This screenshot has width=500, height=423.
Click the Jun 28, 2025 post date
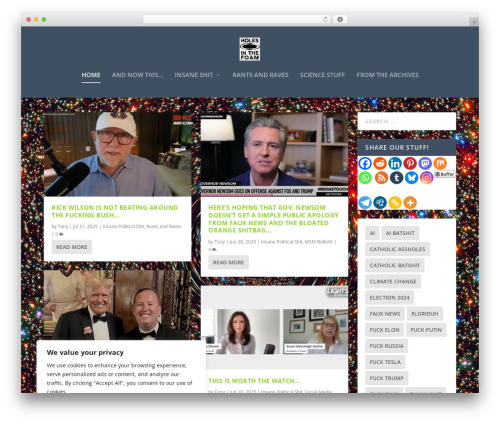[x=243, y=242]
